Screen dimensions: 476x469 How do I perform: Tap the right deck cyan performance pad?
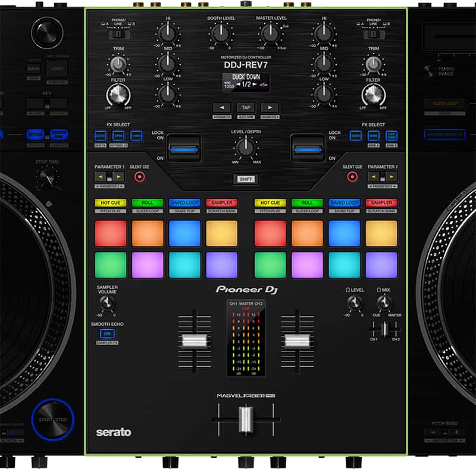345,265
